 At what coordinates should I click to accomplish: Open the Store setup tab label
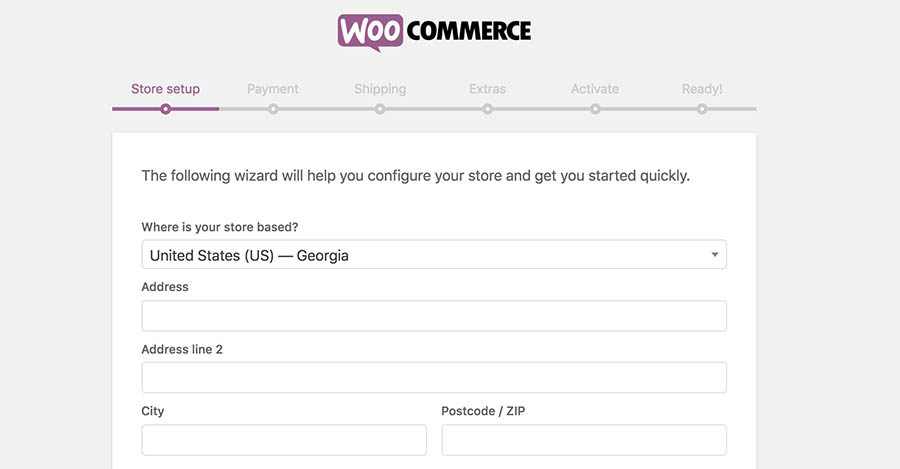(165, 89)
